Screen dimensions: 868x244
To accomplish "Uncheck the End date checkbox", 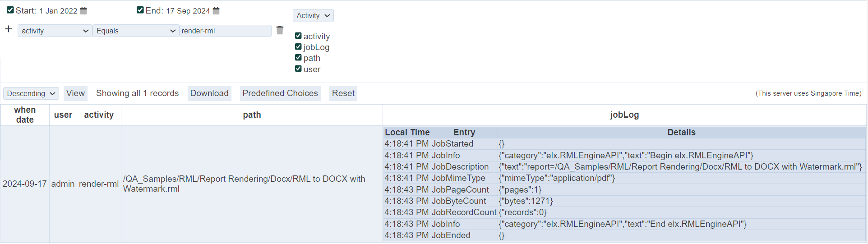I will [140, 10].
